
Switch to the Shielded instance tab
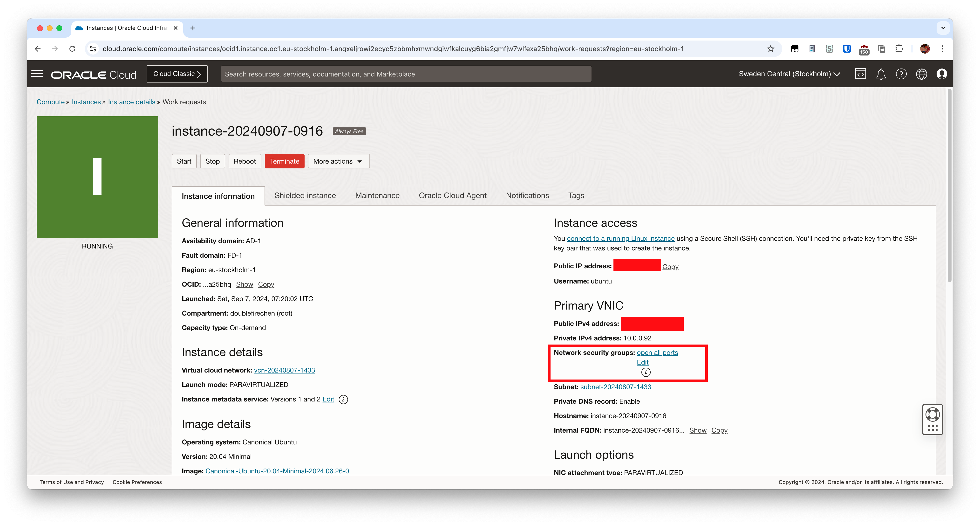305,196
